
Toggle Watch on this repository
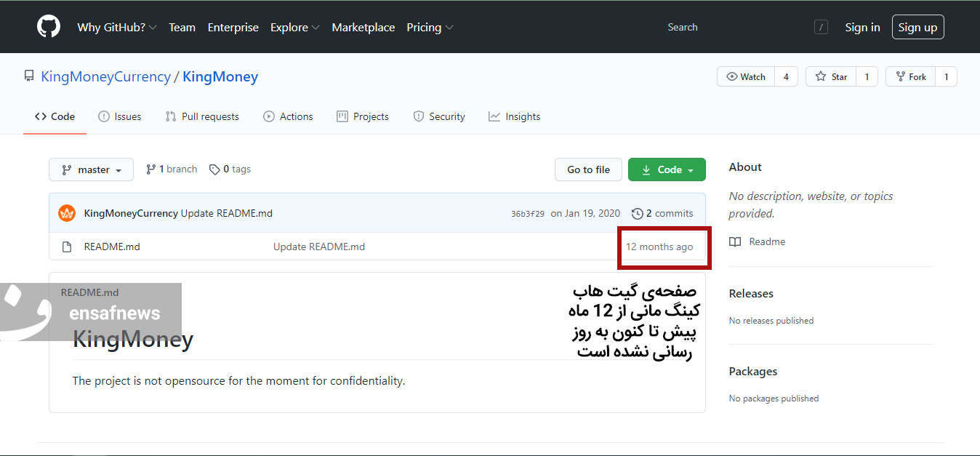tap(746, 76)
